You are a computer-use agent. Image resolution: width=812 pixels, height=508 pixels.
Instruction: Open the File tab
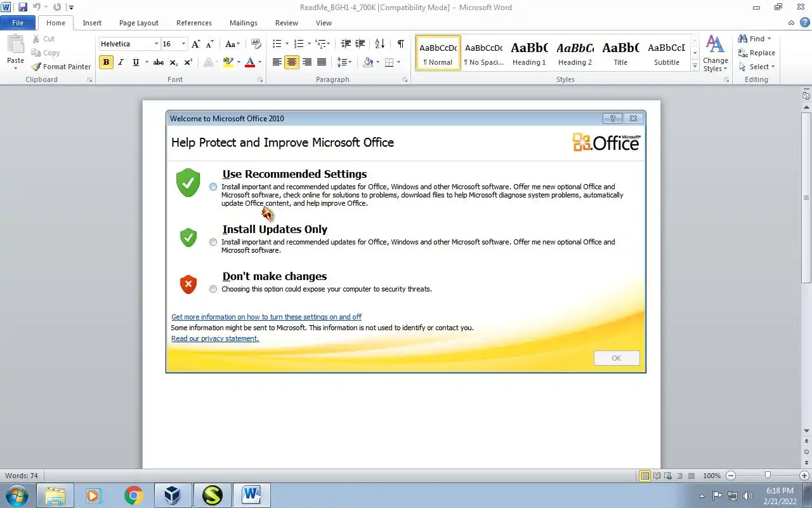[x=18, y=23]
